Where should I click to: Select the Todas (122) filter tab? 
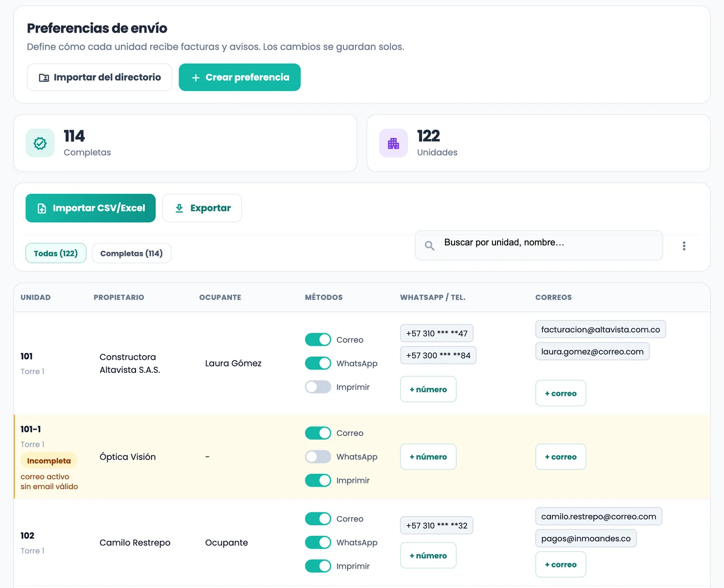tap(56, 253)
